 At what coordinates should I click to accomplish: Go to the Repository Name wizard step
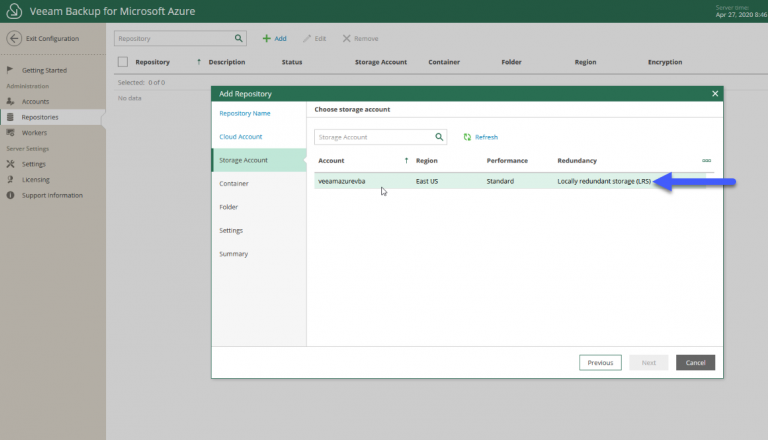coord(245,113)
